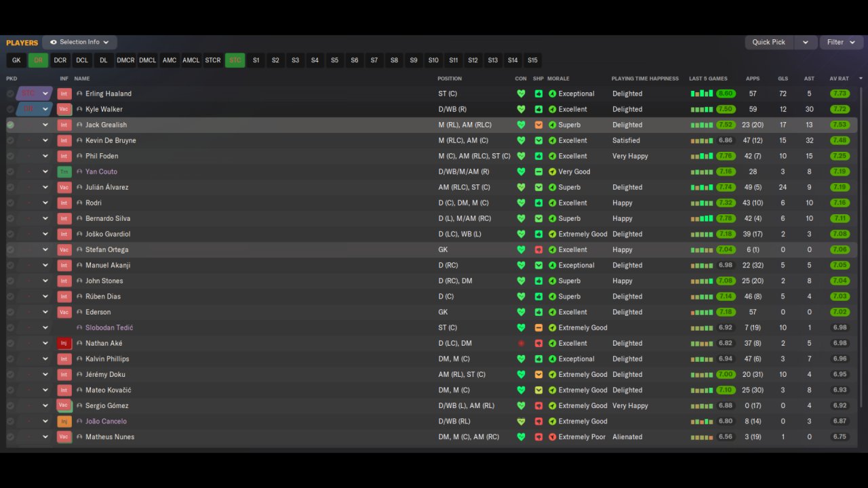Click Stefan Ortega's red sharpness icon
868x488 pixels.
click(538, 249)
